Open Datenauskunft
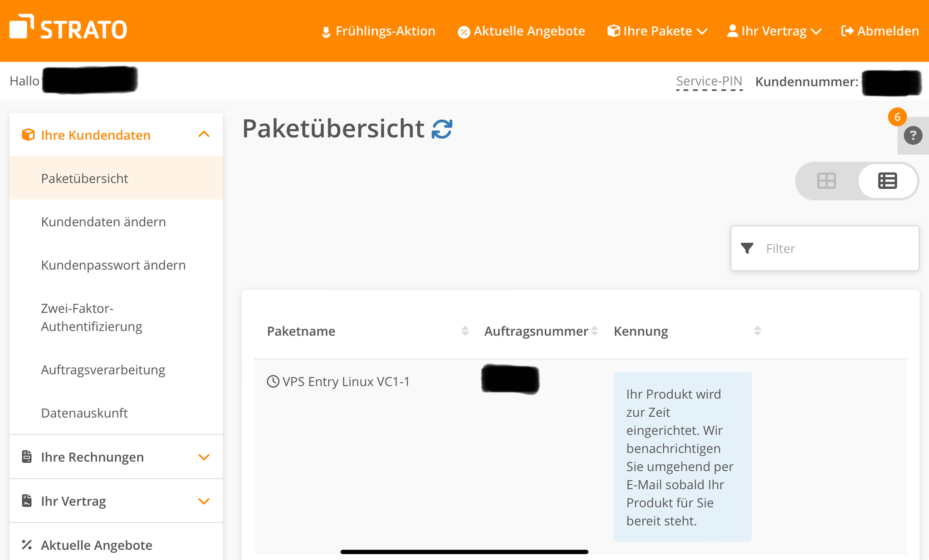The image size is (929, 560). pos(84,413)
